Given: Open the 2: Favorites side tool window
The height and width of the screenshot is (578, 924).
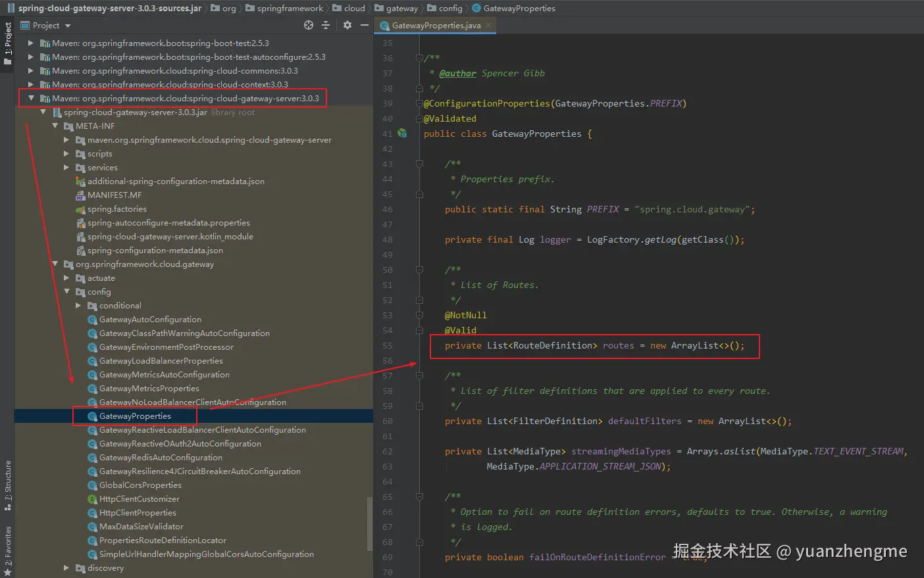Looking at the screenshot, I should [7, 551].
